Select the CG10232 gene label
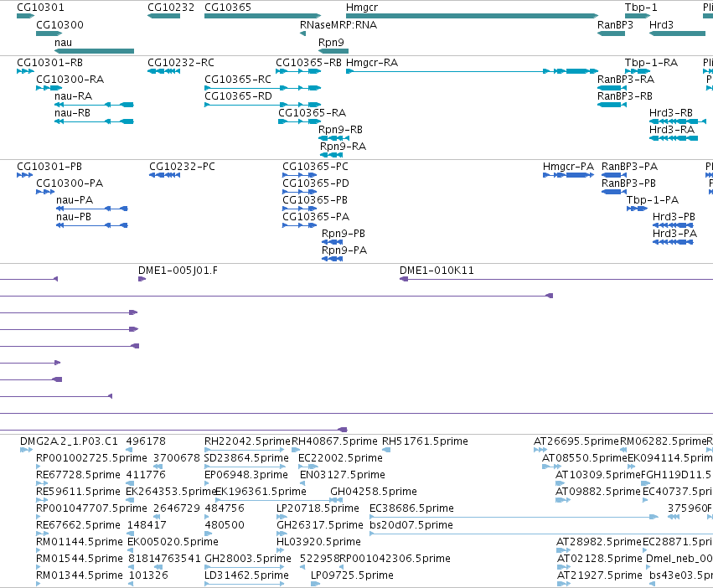 [171, 8]
